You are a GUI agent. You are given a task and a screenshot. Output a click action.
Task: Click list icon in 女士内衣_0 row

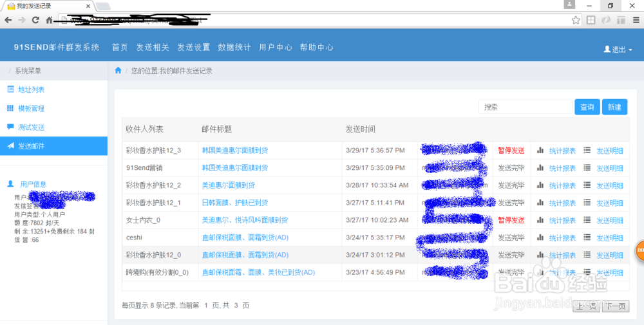point(587,220)
